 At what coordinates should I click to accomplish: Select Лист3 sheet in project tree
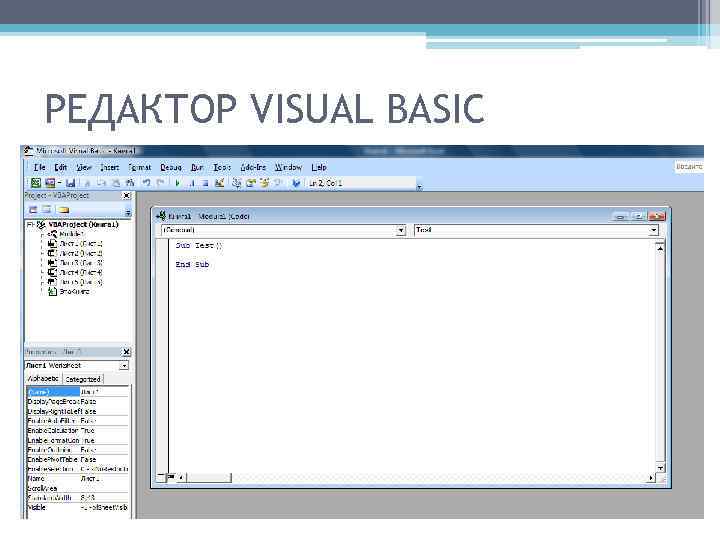click(x=76, y=263)
